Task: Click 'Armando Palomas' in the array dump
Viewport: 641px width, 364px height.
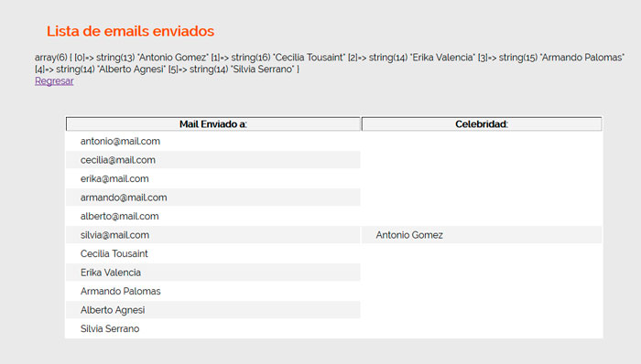Action: 582,58
